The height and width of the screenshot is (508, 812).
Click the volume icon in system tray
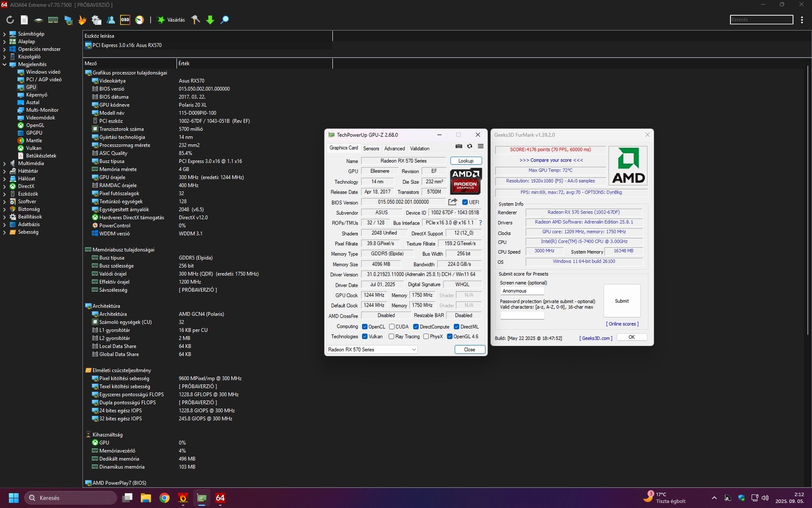[765, 498]
